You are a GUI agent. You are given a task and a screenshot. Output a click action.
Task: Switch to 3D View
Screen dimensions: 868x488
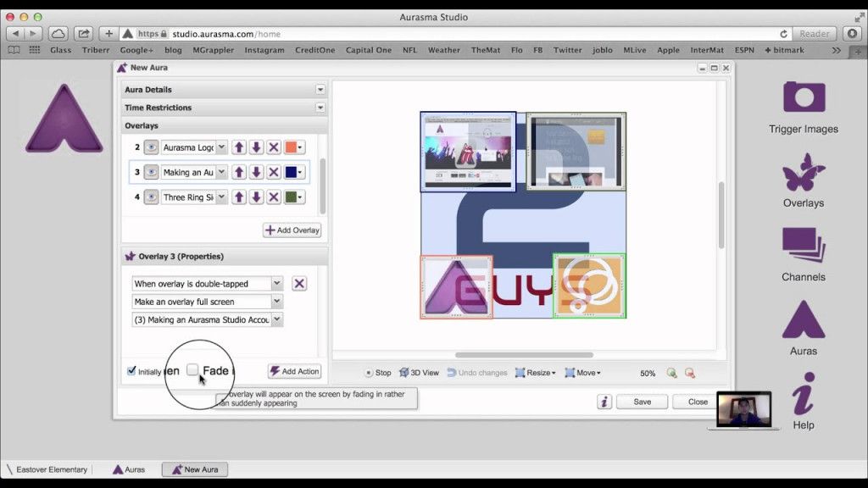pos(419,373)
